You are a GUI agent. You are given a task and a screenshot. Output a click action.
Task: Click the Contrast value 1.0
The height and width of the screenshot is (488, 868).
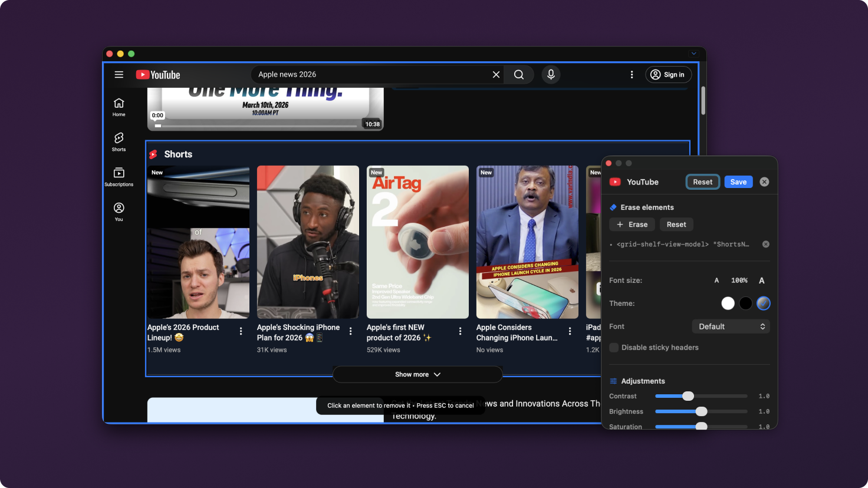tap(764, 396)
